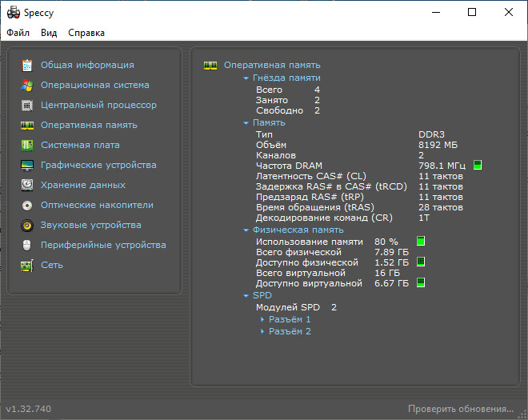Open Операционная система section

pos(95,85)
